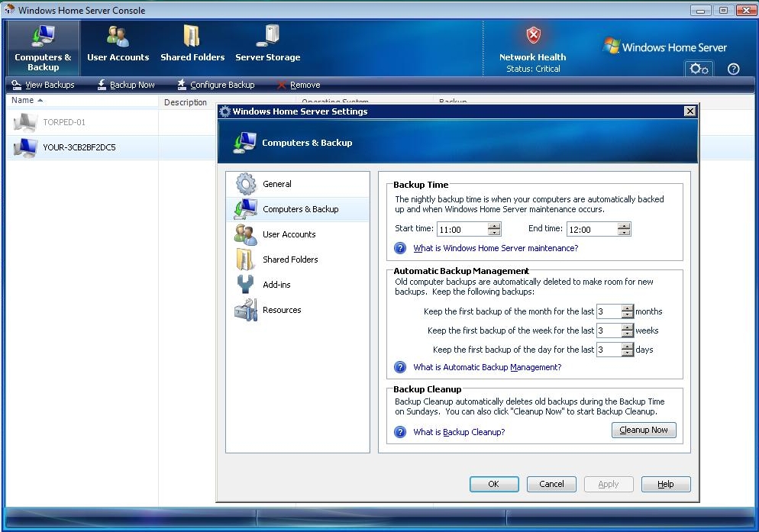Open console help question mark icon

tap(733, 69)
